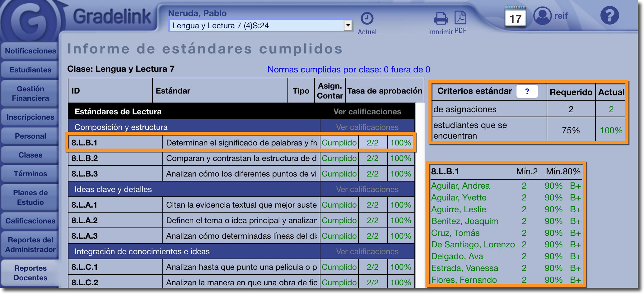Screen dimensions: 644x294
Task: Select Reportes Docentes sidebar item
Action: (30, 273)
